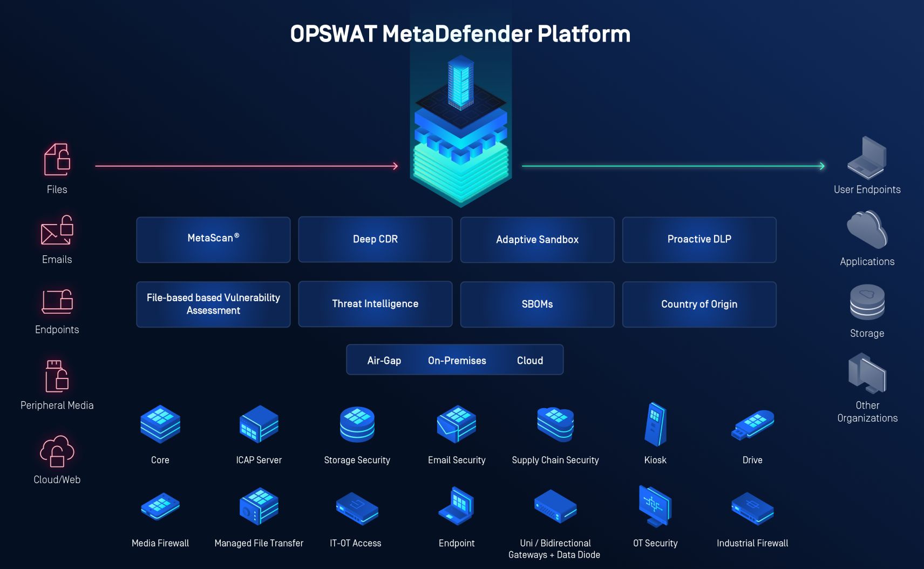Click the User Endpoints laptop icon
924x569 pixels.
coord(867,159)
